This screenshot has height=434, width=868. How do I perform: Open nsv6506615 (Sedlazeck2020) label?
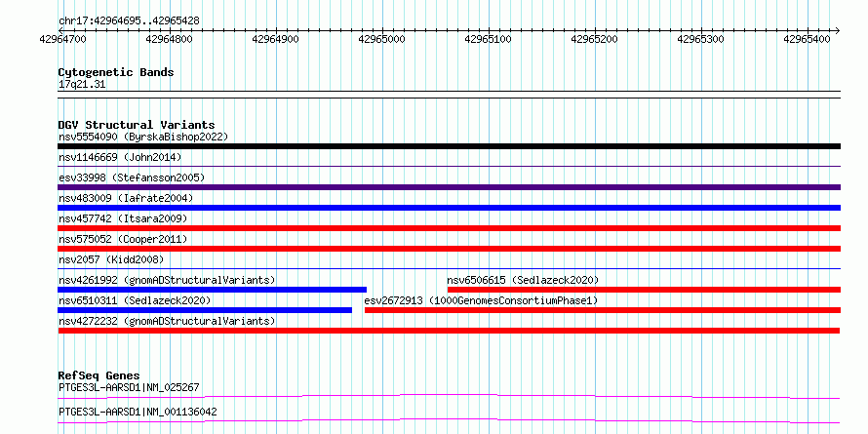pos(523,280)
